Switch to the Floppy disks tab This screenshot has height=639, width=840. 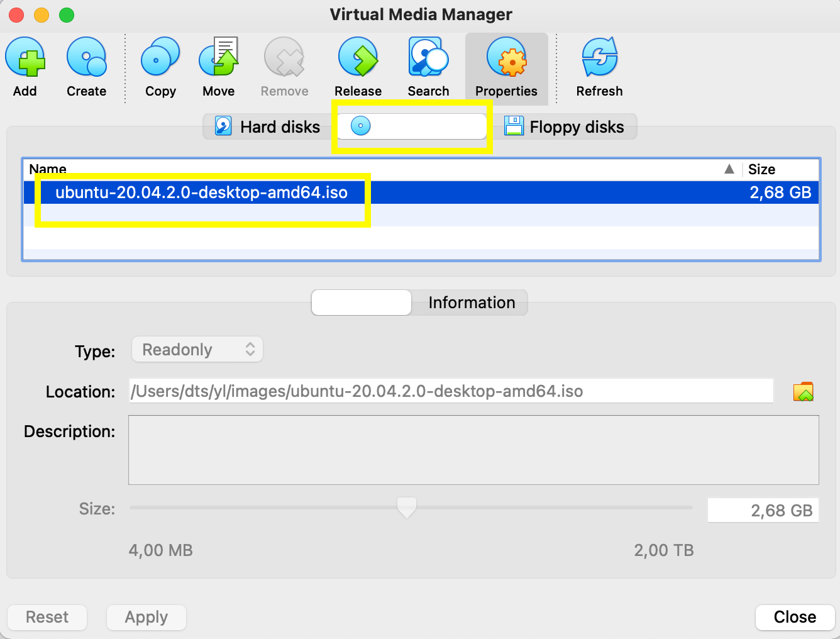point(565,126)
